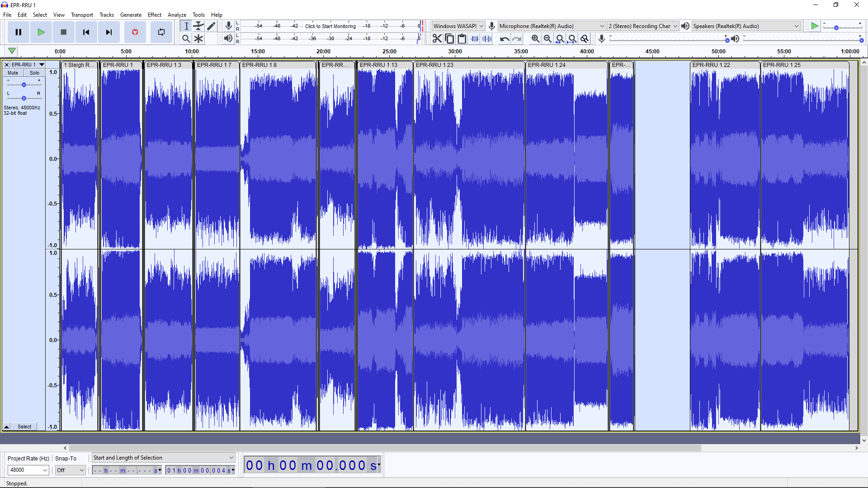Click to Start Monitoring on recording meter
868x488 pixels.
(330, 26)
